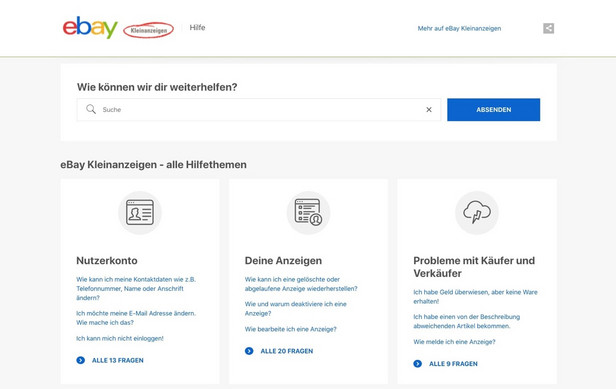Viewport: 616px width, 389px height.
Task: Show ALLE 9 FRAGEN for Probleme
Action: pyautogui.click(x=453, y=364)
